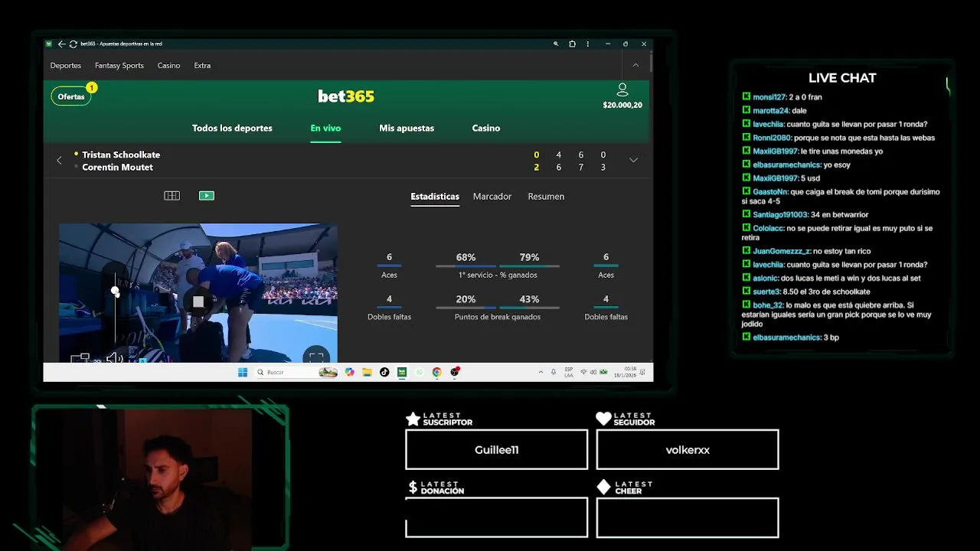
Task: Reload the bet365 page
Action: [73, 44]
